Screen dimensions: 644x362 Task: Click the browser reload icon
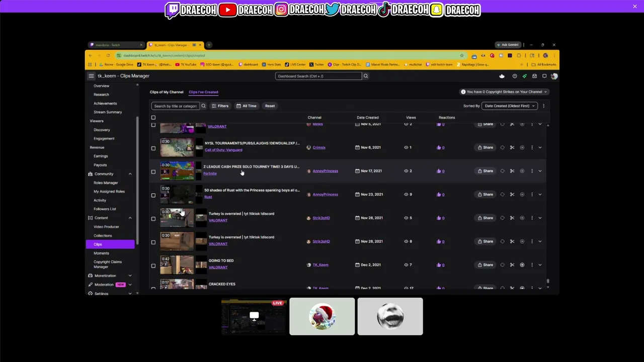coord(108,55)
